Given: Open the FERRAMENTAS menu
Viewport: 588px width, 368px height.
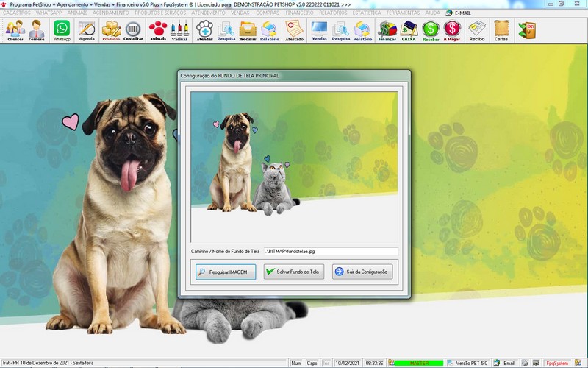Looking at the screenshot, I should (403, 13).
